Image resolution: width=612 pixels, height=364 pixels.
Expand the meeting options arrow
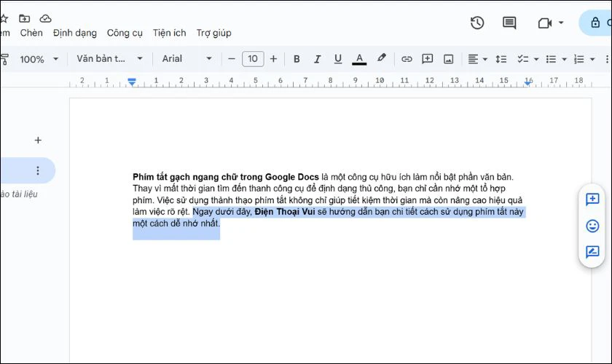coord(561,23)
